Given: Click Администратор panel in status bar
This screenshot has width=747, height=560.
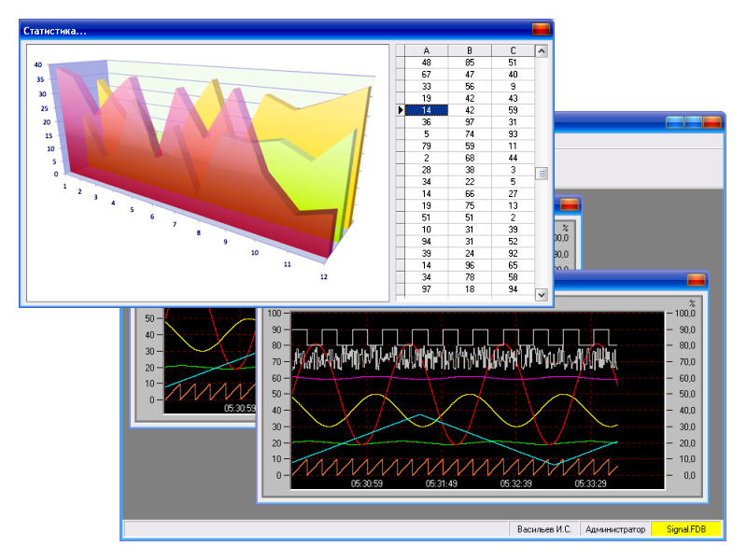Looking at the screenshot, I should (614, 529).
